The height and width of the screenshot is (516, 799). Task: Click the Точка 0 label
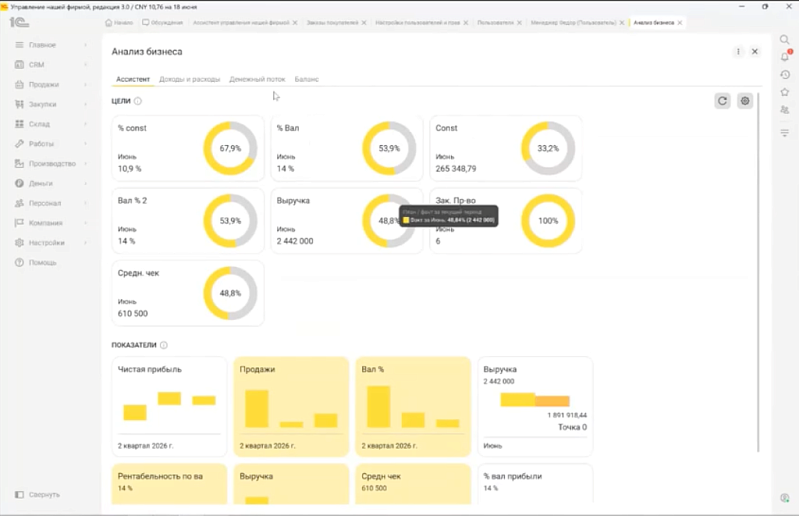(572, 427)
